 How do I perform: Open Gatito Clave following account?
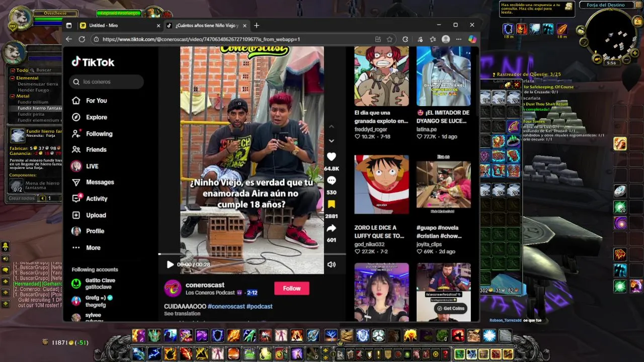pyautogui.click(x=94, y=284)
